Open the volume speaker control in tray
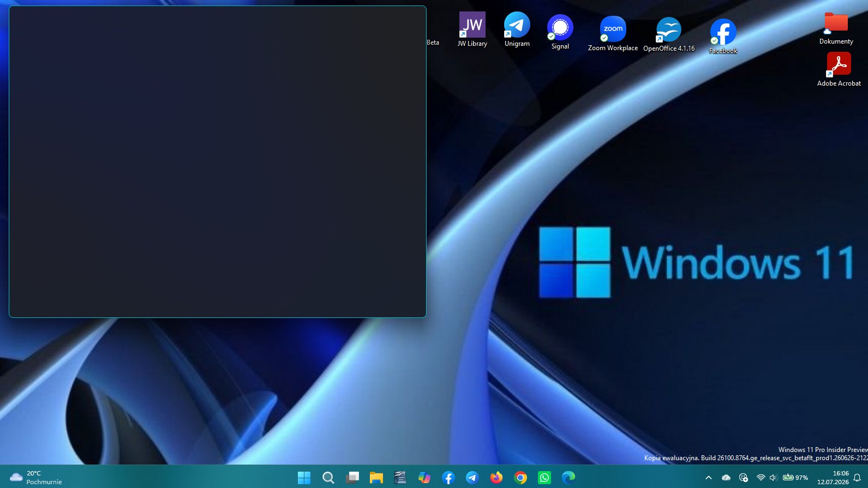 click(x=773, y=478)
